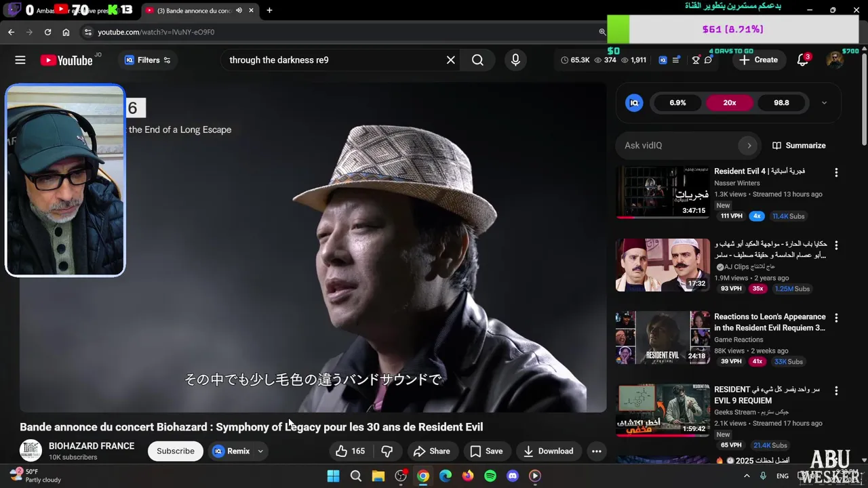Image resolution: width=868 pixels, height=488 pixels.
Task: Open Reactions to Leon's Appearance video title
Action: coord(770,323)
